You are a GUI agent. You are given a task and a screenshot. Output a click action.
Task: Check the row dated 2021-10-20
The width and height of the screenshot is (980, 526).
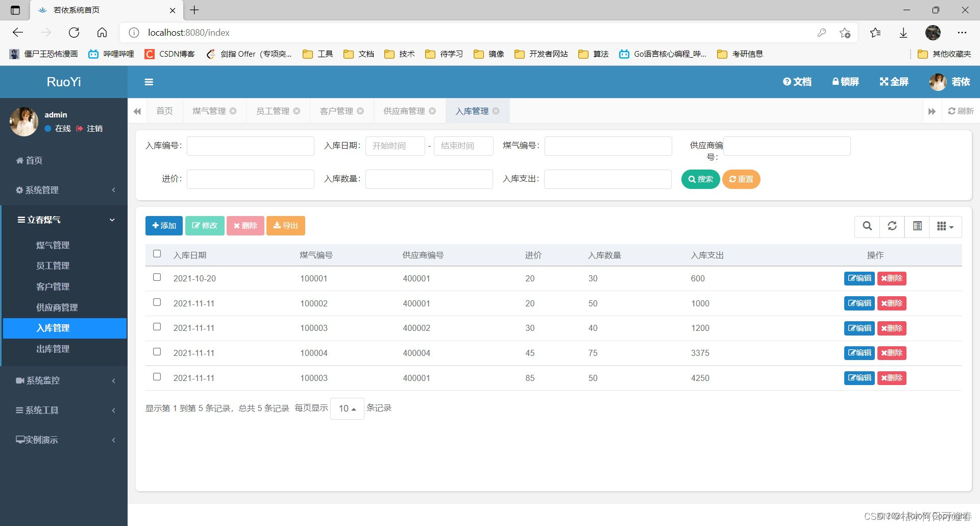pos(157,277)
